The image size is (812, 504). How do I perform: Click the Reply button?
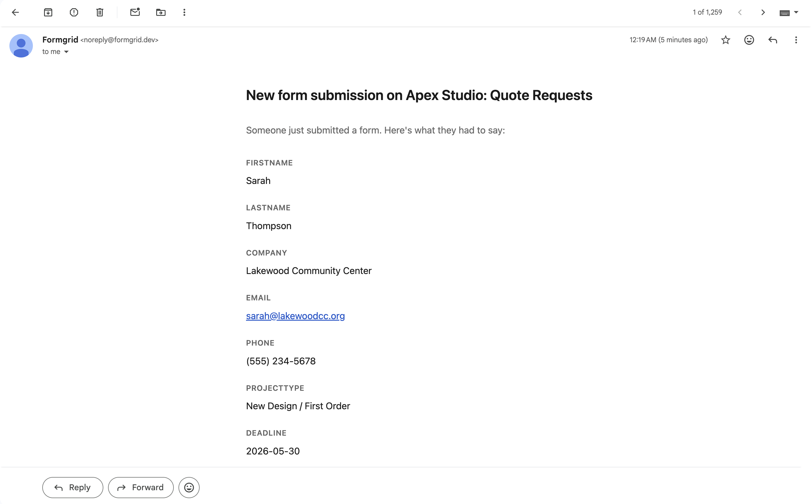tap(73, 487)
